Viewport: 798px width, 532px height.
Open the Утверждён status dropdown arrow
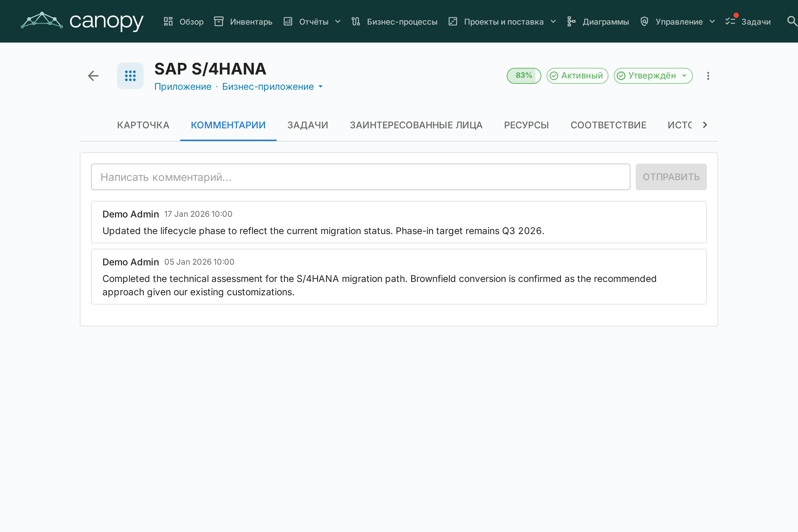pos(684,76)
